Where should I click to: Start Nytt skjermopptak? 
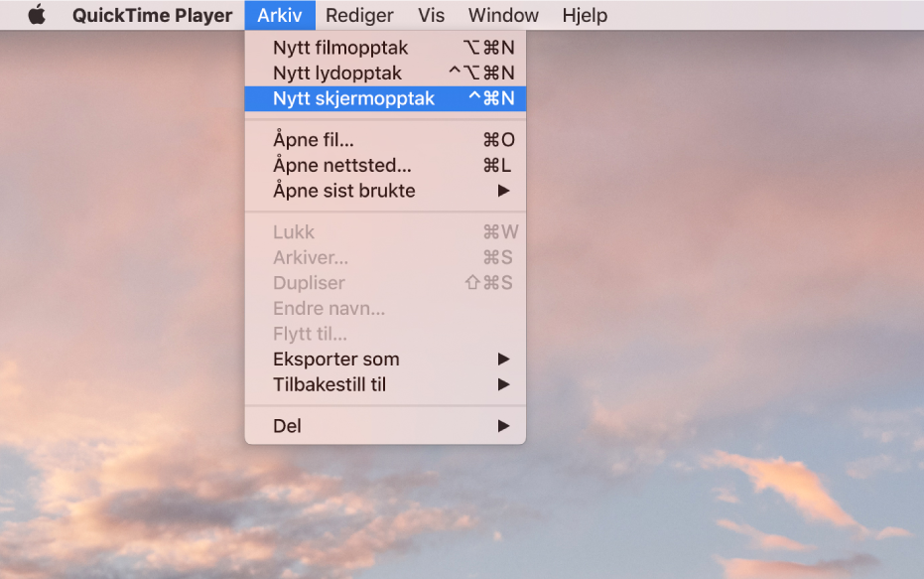(x=385, y=98)
